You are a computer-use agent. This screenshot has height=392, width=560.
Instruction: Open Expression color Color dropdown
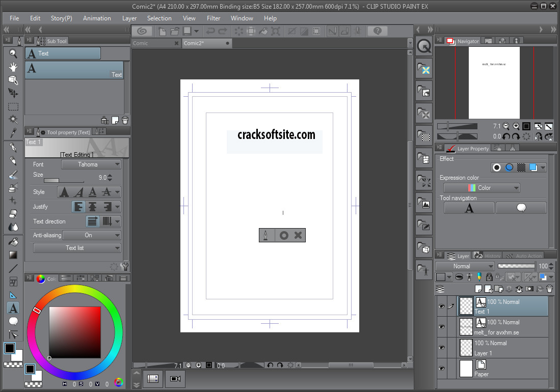click(x=482, y=188)
